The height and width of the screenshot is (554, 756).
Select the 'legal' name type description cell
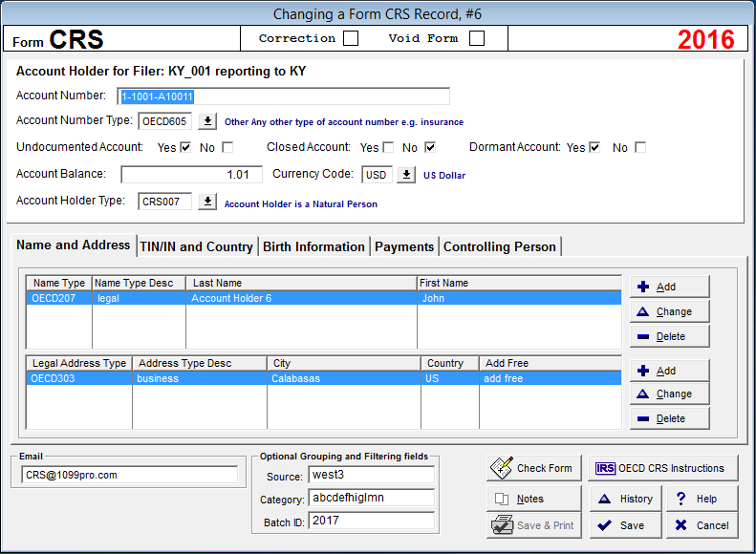coord(139,298)
